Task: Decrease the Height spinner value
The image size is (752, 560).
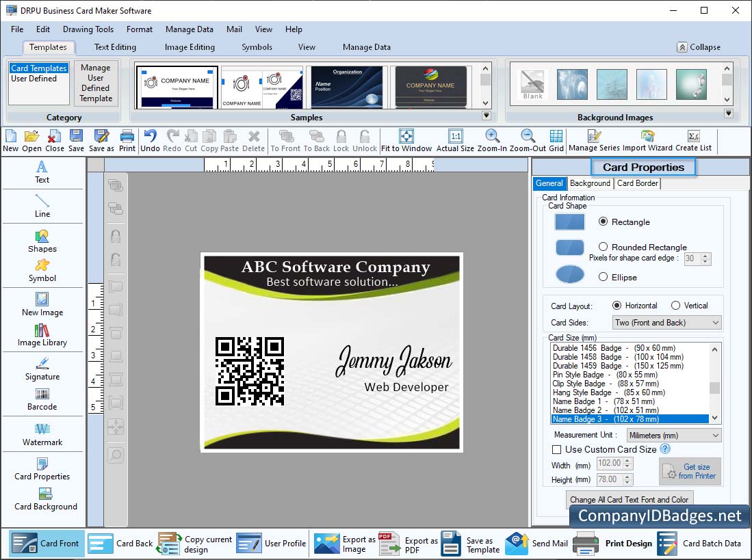Action: click(627, 482)
